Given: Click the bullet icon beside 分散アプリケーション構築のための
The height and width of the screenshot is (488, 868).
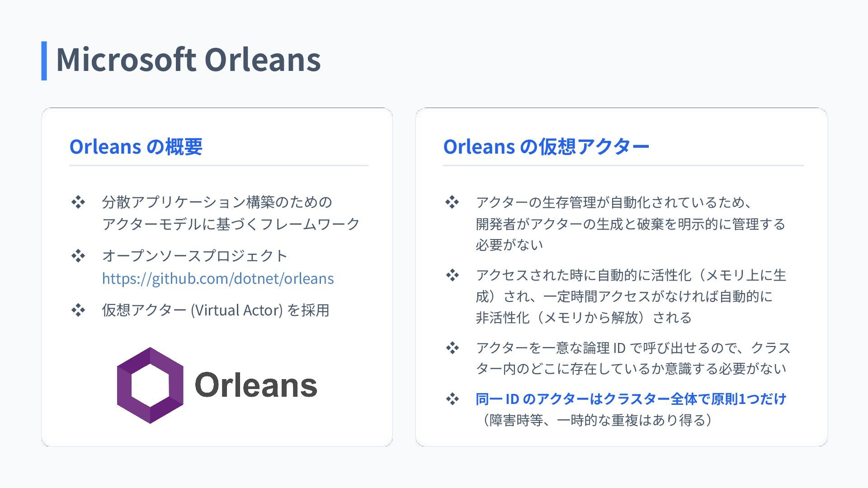Looking at the screenshot, I should click(78, 202).
